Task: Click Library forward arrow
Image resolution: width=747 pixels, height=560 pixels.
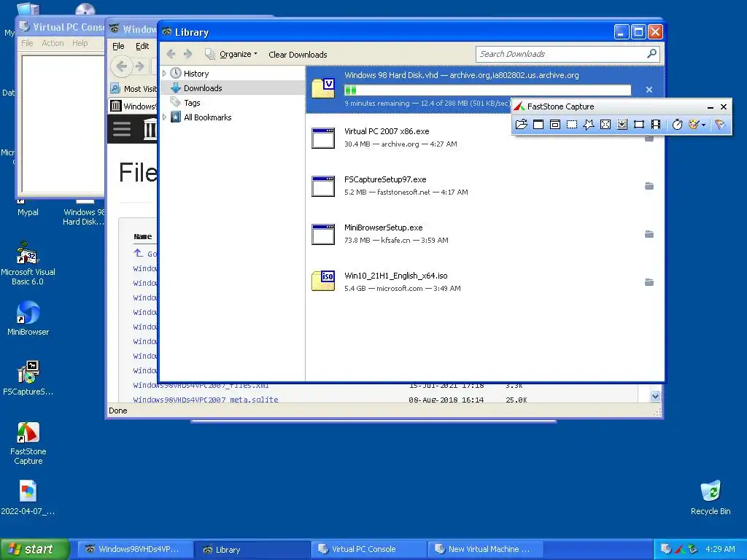Action: click(188, 54)
